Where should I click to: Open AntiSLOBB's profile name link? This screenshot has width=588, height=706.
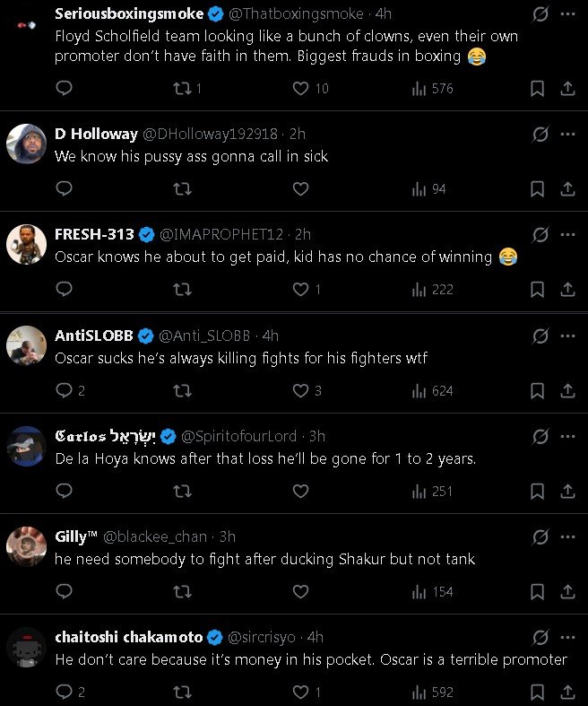click(x=94, y=336)
